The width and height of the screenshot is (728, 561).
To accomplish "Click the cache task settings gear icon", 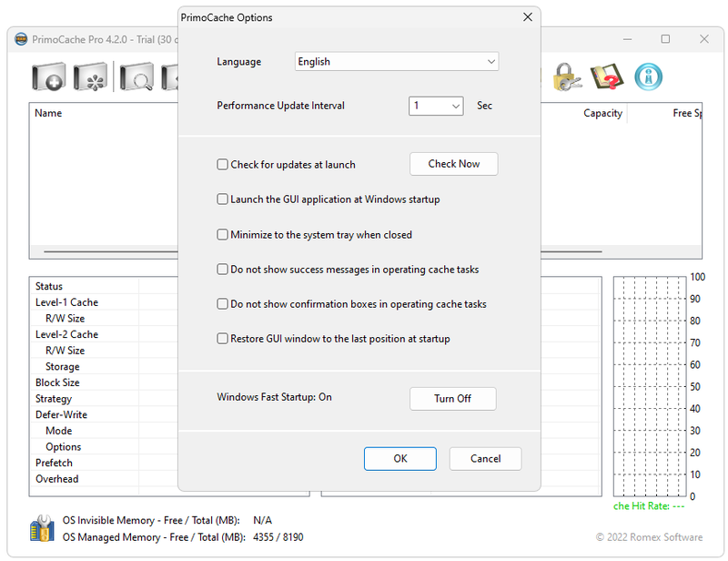I will point(90,76).
